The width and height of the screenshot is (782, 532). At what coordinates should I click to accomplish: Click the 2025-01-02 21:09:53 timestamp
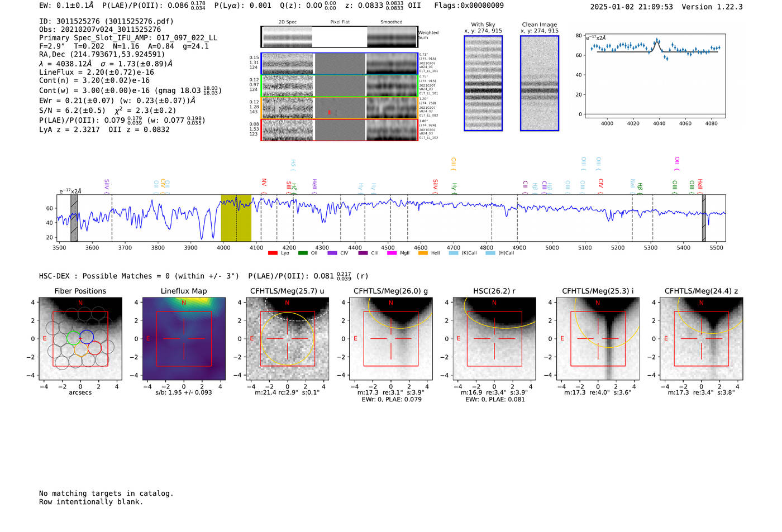click(x=632, y=7)
